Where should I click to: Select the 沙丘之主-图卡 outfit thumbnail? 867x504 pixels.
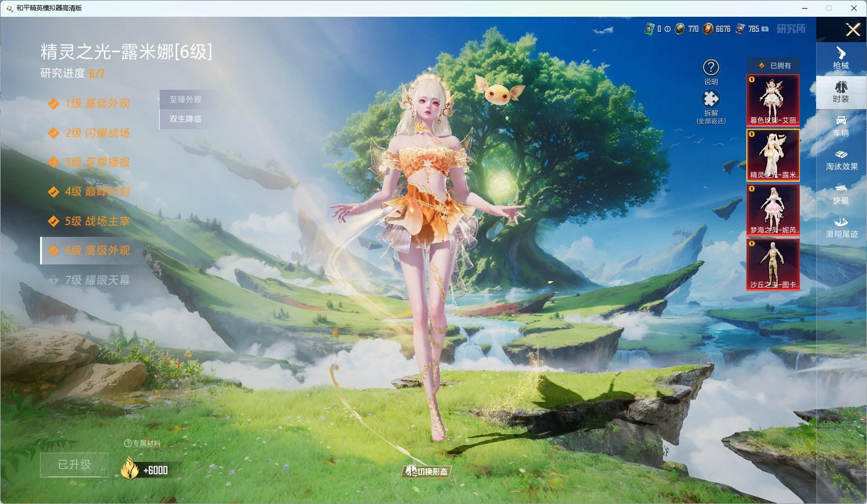click(x=773, y=264)
